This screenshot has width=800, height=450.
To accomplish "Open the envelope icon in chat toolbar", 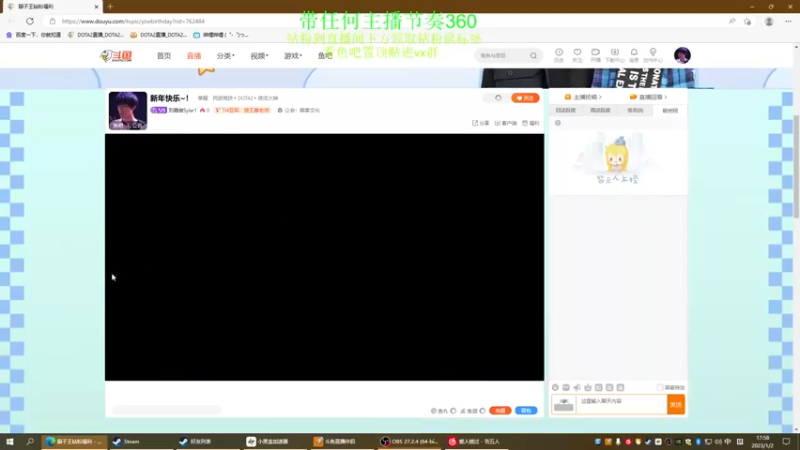I will 566,387.
